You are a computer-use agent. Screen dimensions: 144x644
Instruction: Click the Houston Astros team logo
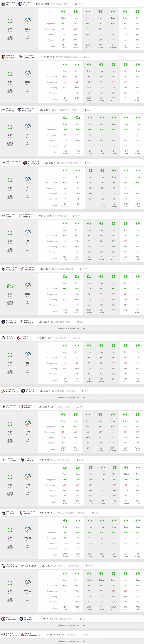pos(23,391)
